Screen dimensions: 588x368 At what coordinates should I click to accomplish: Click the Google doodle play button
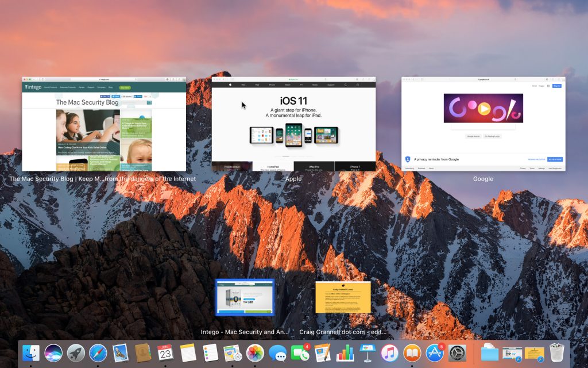(x=483, y=109)
